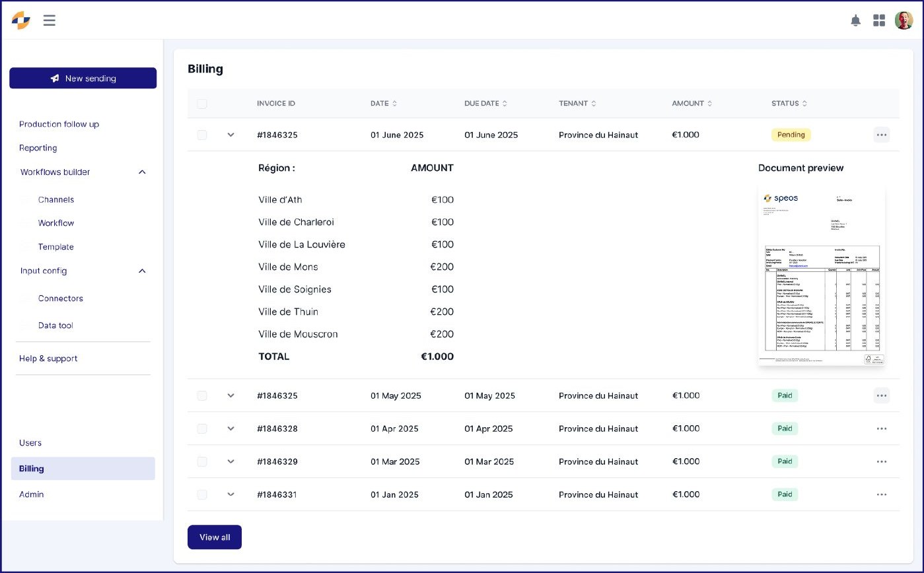Open more options for pending June invoice
Image resolution: width=924 pixels, height=573 pixels.
pos(881,135)
